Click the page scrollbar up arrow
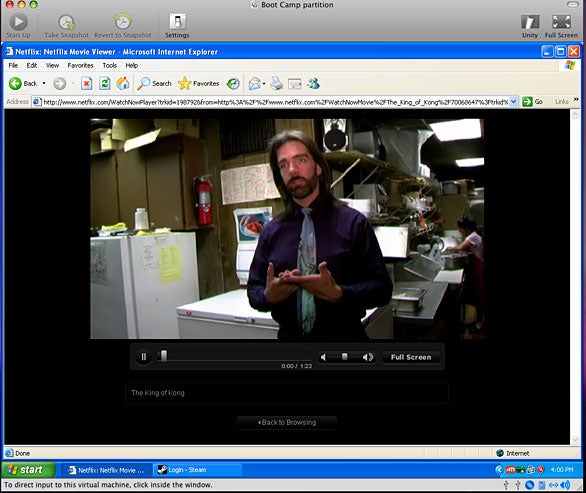This screenshot has width=586, height=493. 575,114
